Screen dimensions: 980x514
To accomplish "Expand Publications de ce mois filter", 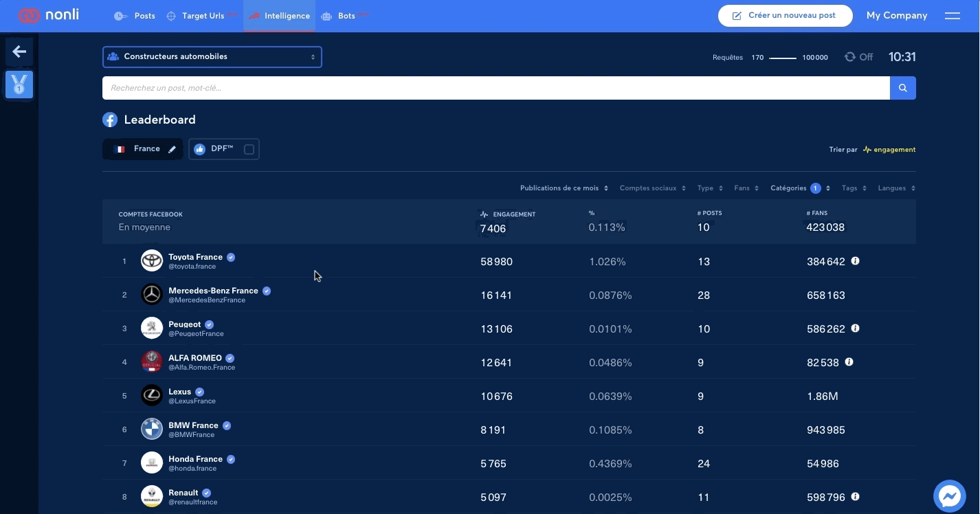I will tap(564, 188).
